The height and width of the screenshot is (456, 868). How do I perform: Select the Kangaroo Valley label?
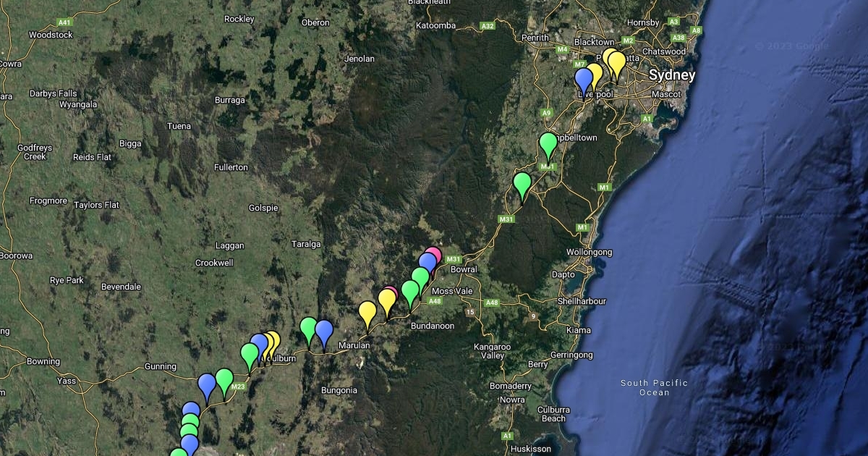coord(493,351)
